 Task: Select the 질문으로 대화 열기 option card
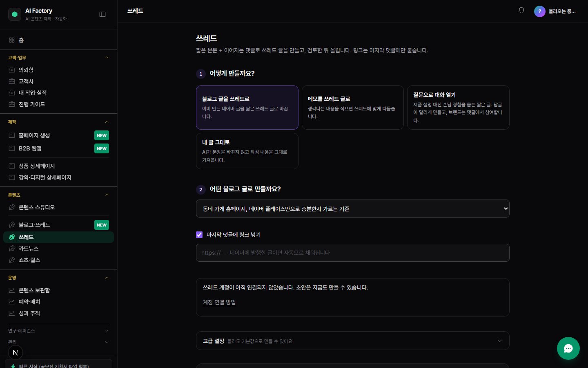pyautogui.click(x=458, y=108)
